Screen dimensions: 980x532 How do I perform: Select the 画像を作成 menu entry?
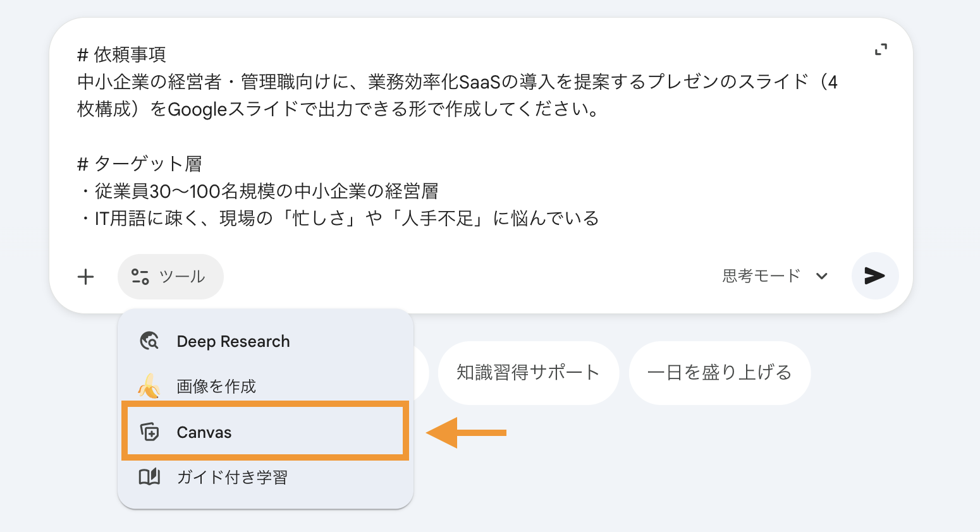point(216,386)
